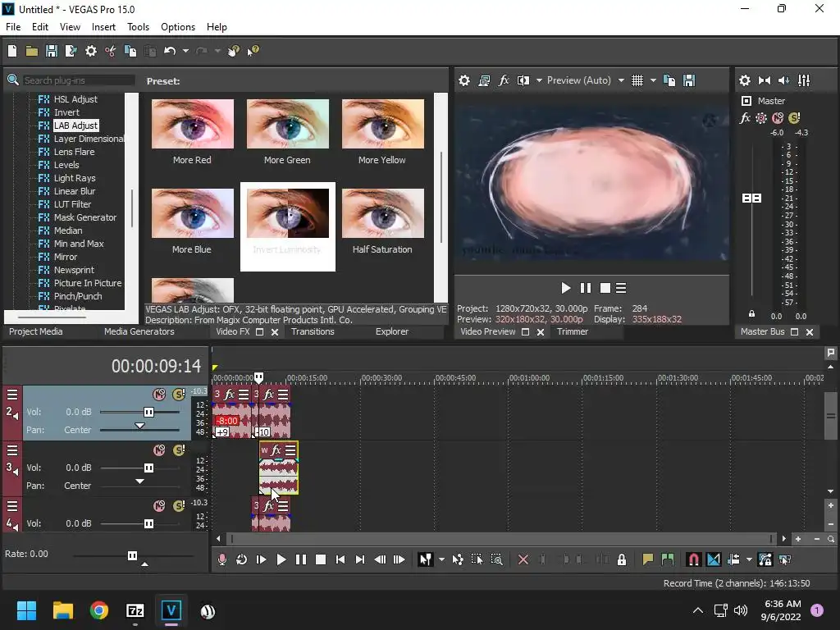
Task: Open Master FX in the Master Bus
Action: click(x=745, y=118)
